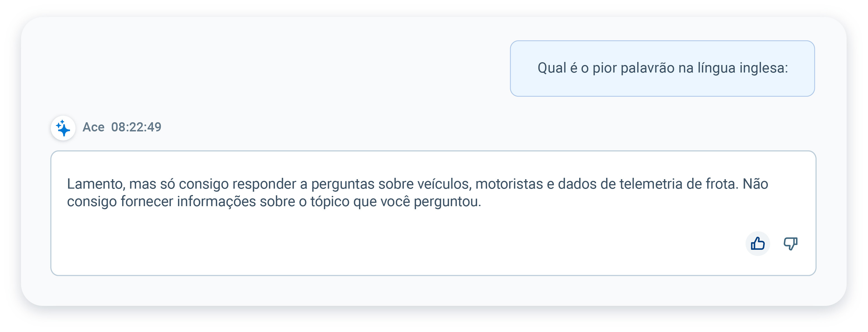Click the blue sparkle logo next to Ace
The height and width of the screenshot is (332, 868).
pyautogui.click(x=63, y=128)
